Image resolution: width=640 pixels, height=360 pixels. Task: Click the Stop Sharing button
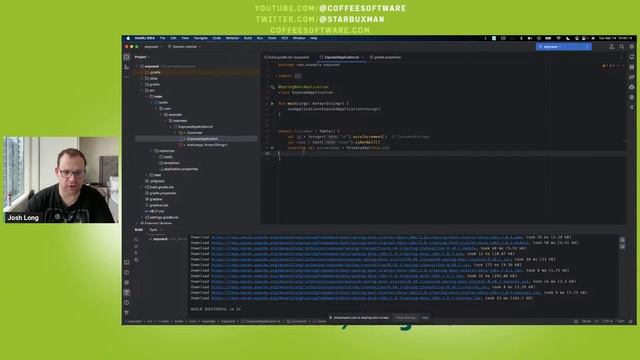(406, 318)
